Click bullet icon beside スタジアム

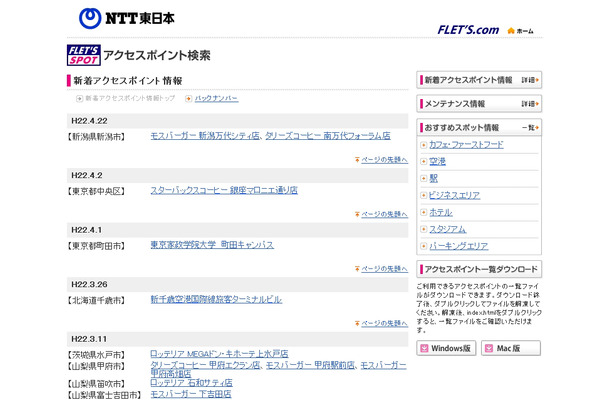(424, 229)
